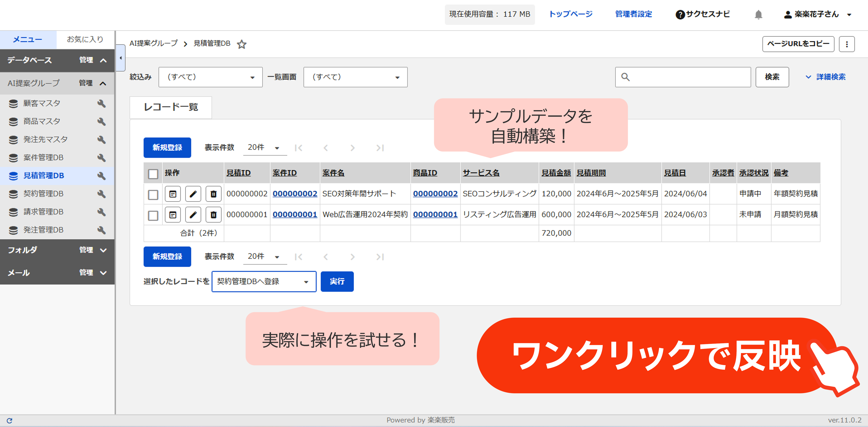Click the wrench icon for 請求管理DB
The width and height of the screenshot is (868, 427).
(x=101, y=212)
